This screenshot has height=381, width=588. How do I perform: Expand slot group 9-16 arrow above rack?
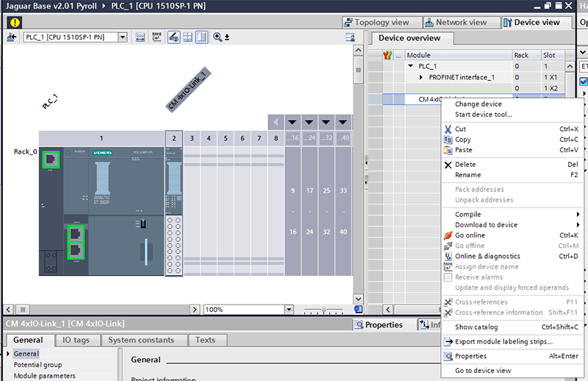pyautogui.click(x=292, y=122)
